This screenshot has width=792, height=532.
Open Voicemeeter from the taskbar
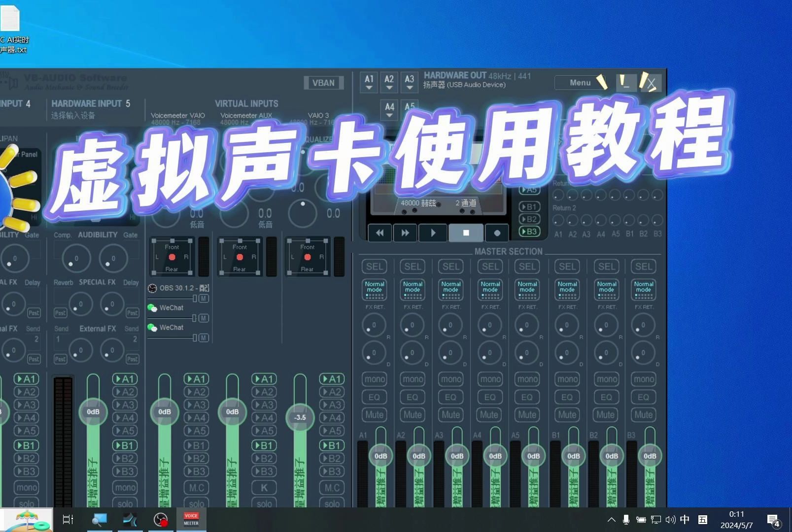point(191,520)
